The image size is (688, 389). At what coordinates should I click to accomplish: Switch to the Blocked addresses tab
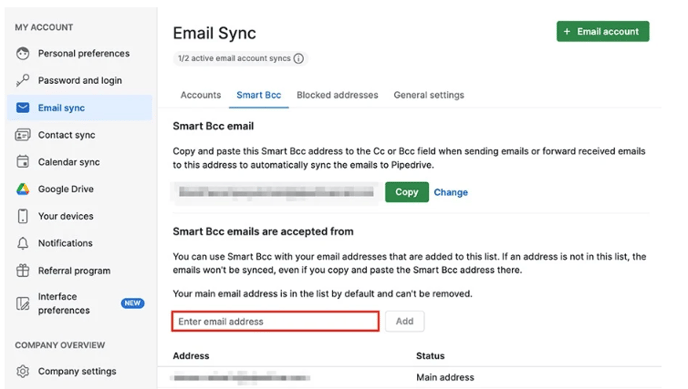[x=337, y=95]
